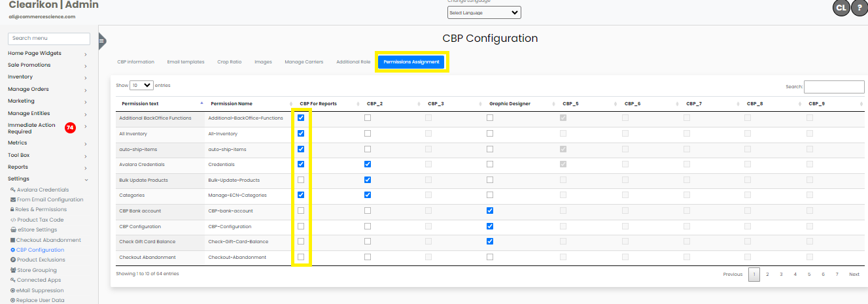This screenshot has width=868, height=304.
Task: Enable CBP For Reports for Bulk Update Products
Action: 301,180
